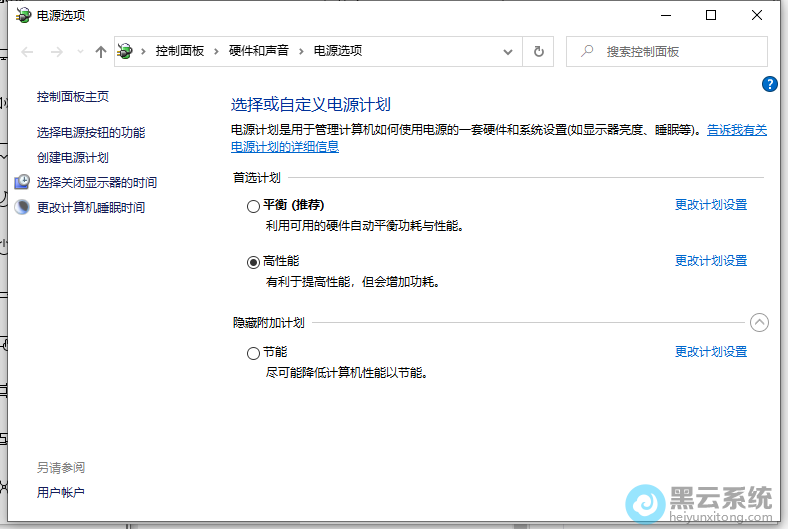This screenshot has height=529, width=788.
Task: Click the power options icon in address bar
Action: point(126,51)
